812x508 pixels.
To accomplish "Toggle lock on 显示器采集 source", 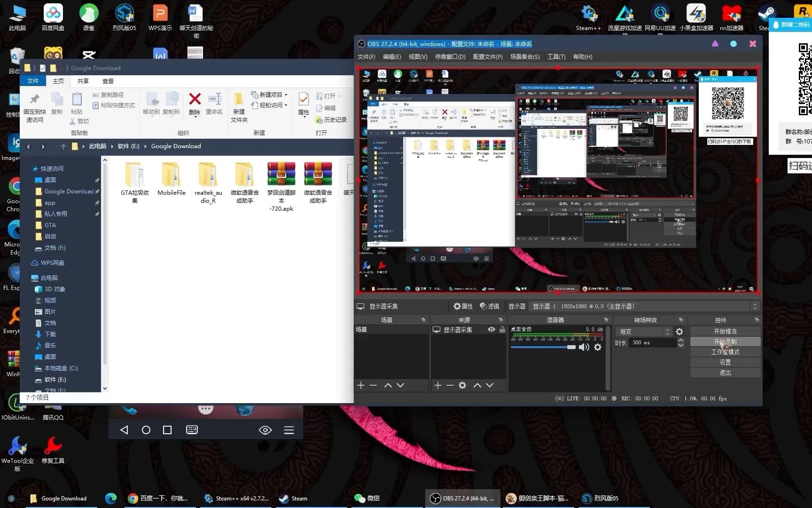I will point(502,330).
